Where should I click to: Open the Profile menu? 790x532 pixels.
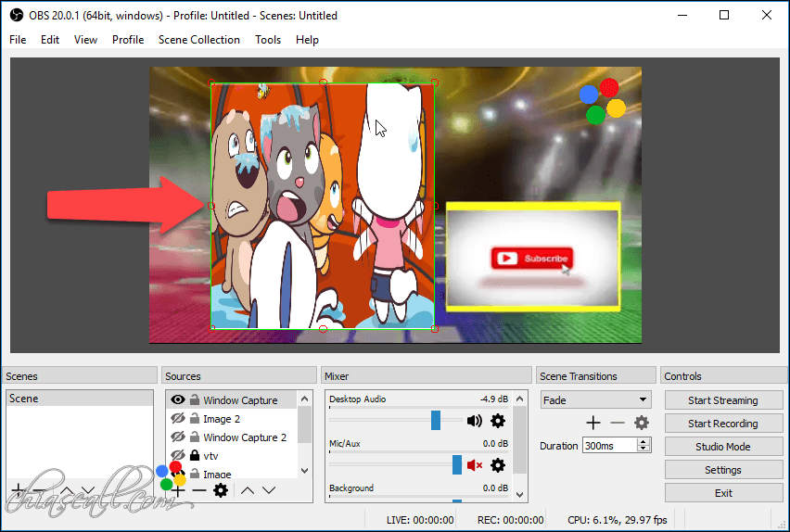128,40
